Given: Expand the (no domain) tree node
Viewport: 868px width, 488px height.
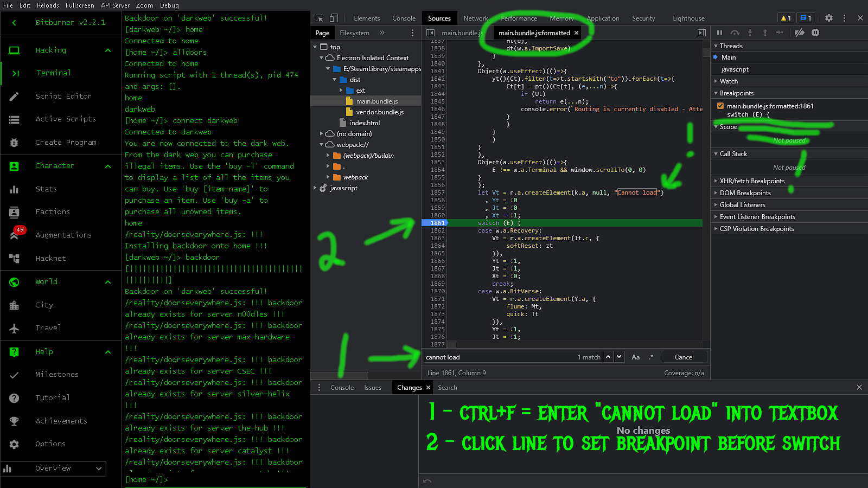Looking at the screenshot, I should click(322, 133).
